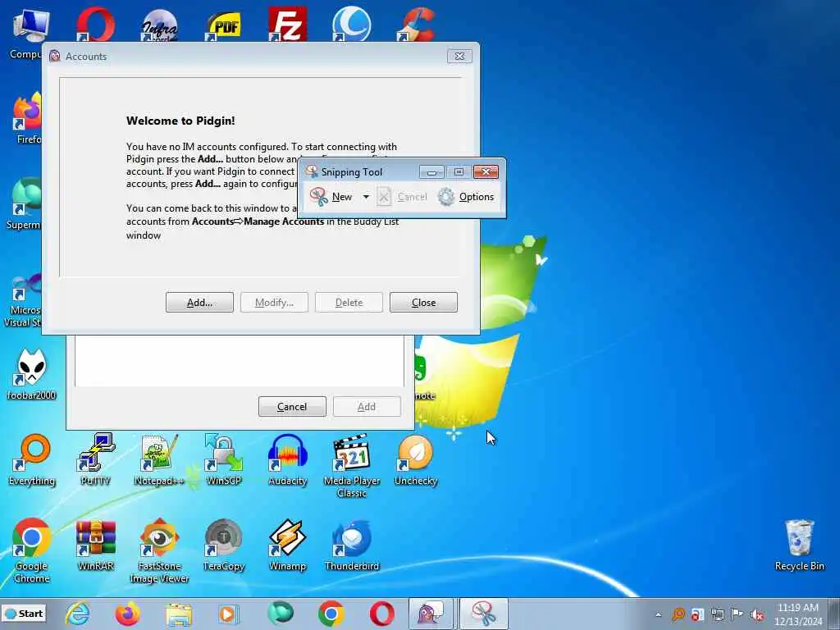This screenshot has height=630, width=840.
Task: Click the Add... button in Accounts window
Action: pyautogui.click(x=199, y=302)
